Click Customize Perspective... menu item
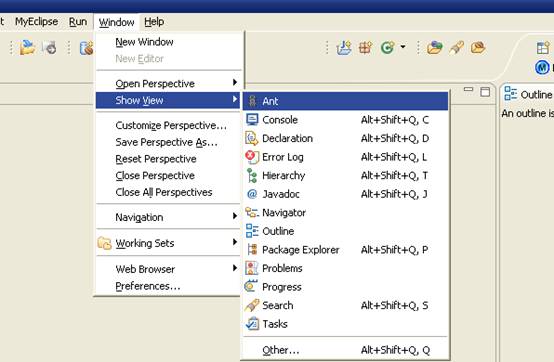The height and width of the screenshot is (362, 554). pos(168,125)
